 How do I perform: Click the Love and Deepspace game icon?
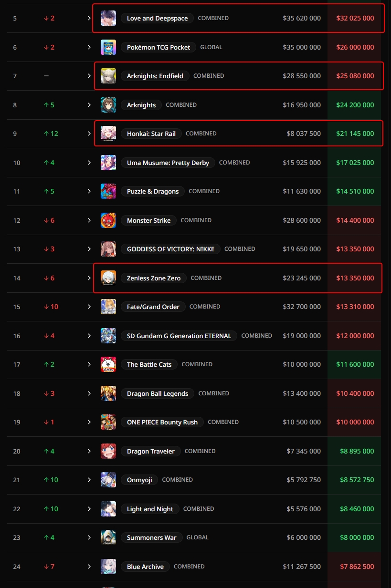(x=108, y=18)
